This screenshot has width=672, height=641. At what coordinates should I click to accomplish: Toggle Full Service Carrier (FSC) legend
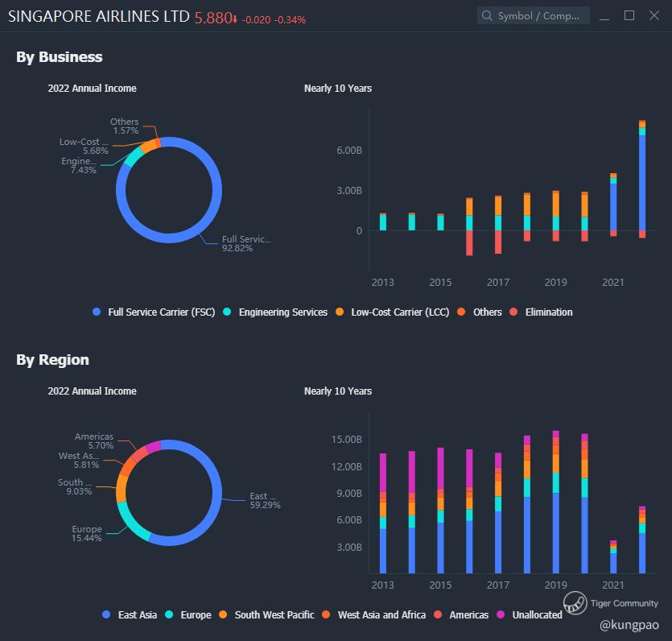[x=154, y=312]
